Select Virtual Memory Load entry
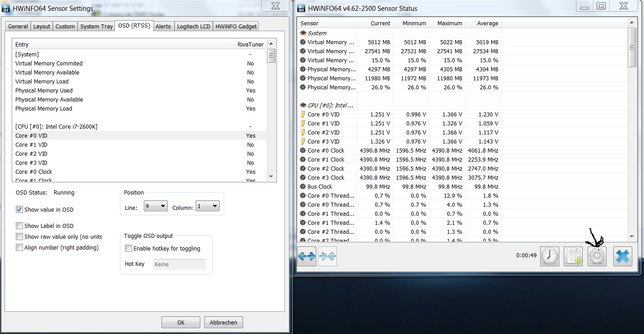 click(x=139, y=82)
